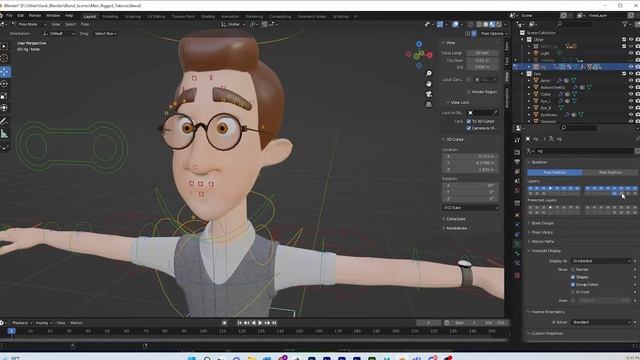Expand the Pose Library panel
Image resolution: width=640 pixels, height=360 pixels.
[542, 232]
